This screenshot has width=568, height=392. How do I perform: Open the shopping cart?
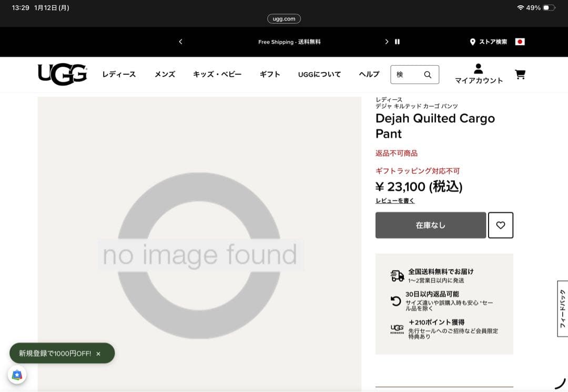click(520, 74)
